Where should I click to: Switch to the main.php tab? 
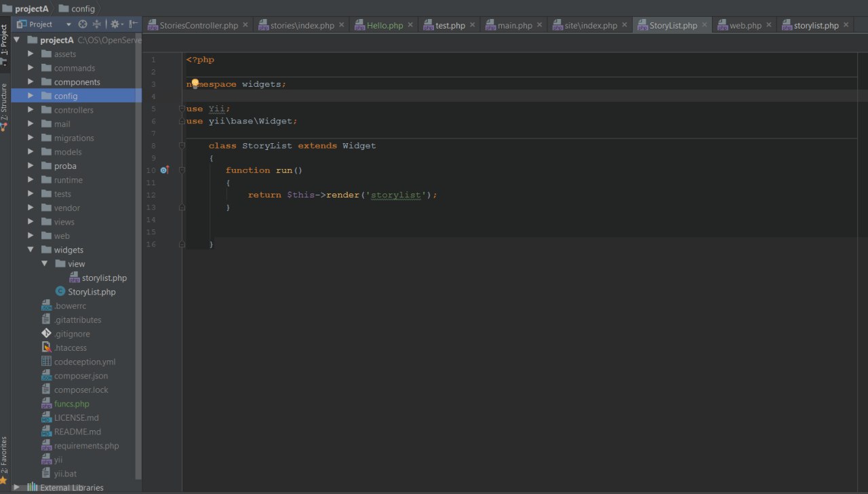point(514,25)
